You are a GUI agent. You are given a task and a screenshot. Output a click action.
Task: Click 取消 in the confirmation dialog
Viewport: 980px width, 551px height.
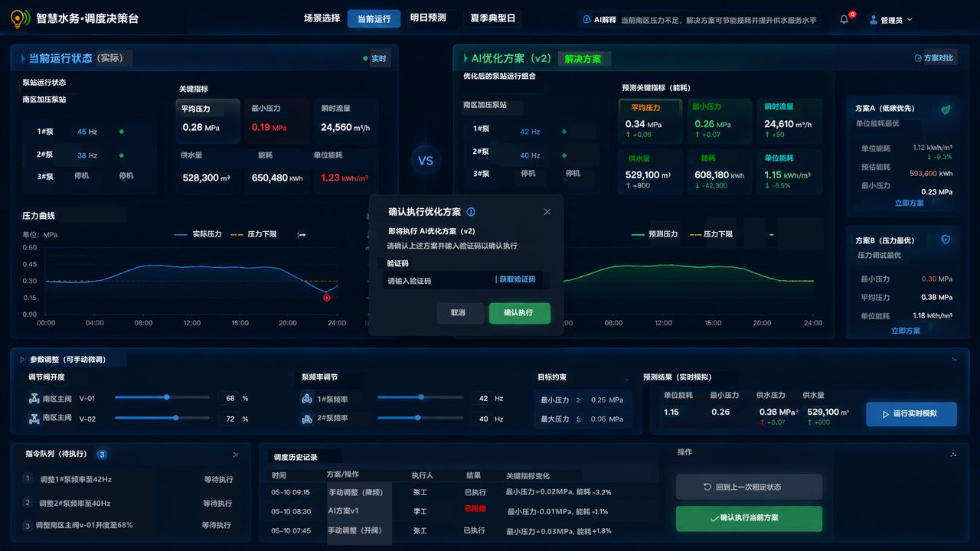[459, 313]
